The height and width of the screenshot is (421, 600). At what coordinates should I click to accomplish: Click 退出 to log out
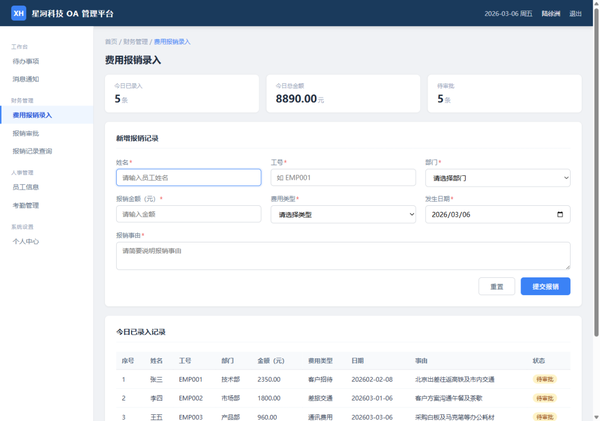[x=575, y=14]
